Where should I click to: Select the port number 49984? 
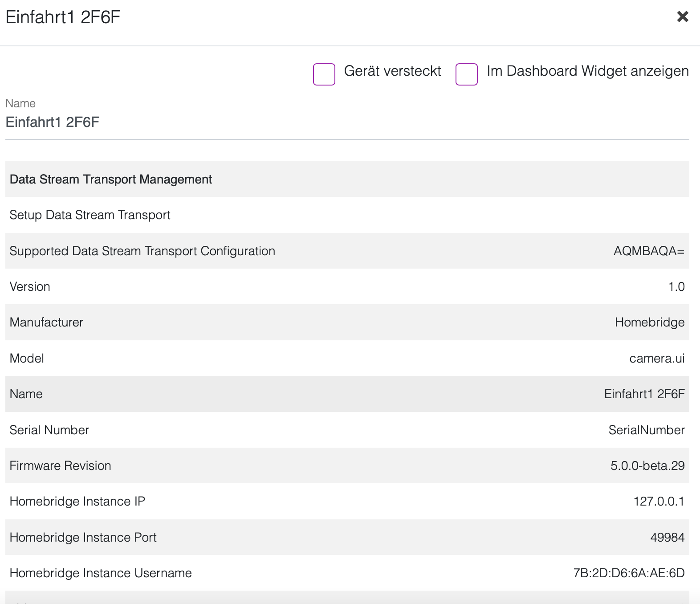(x=667, y=538)
